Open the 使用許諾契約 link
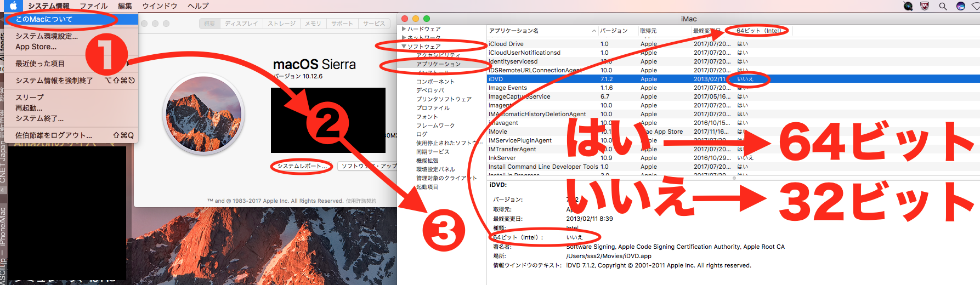This screenshot has width=980, height=285. pos(361,201)
